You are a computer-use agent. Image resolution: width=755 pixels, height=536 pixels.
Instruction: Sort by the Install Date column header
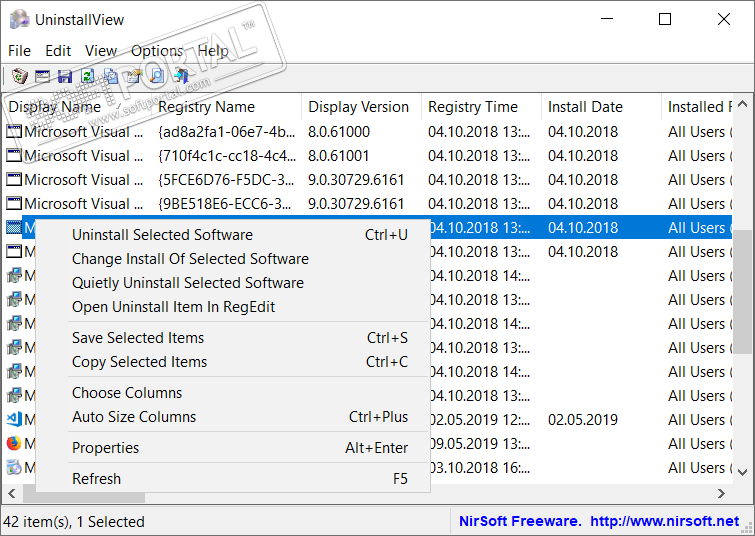[585, 107]
